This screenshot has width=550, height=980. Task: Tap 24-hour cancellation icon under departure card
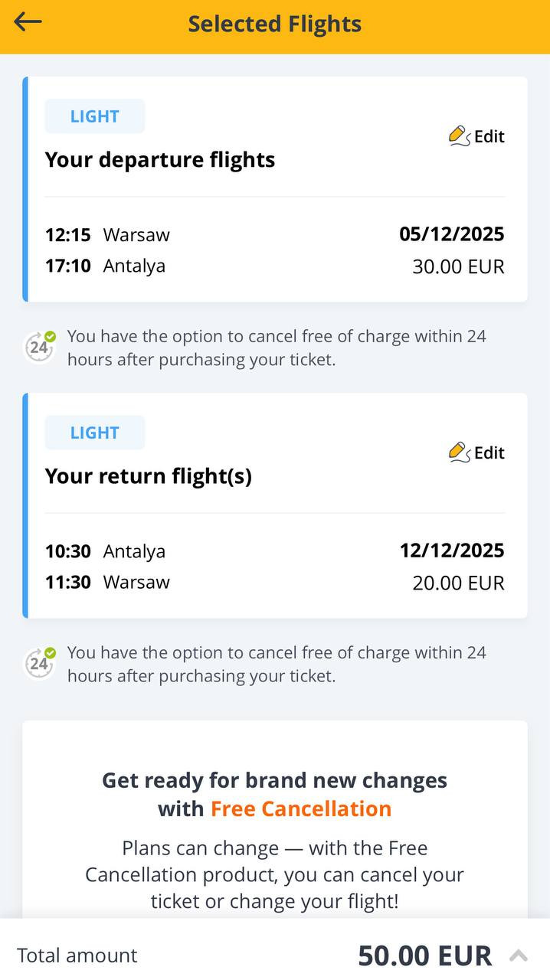tap(39, 348)
